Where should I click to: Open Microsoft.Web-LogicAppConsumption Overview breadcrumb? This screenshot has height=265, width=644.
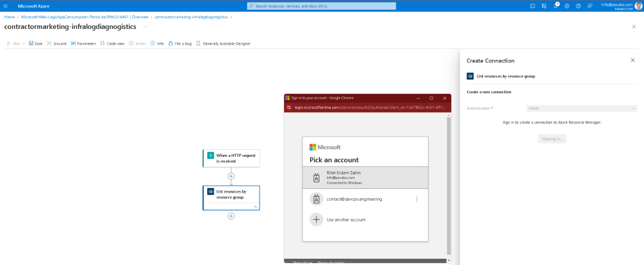click(x=84, y=17)
